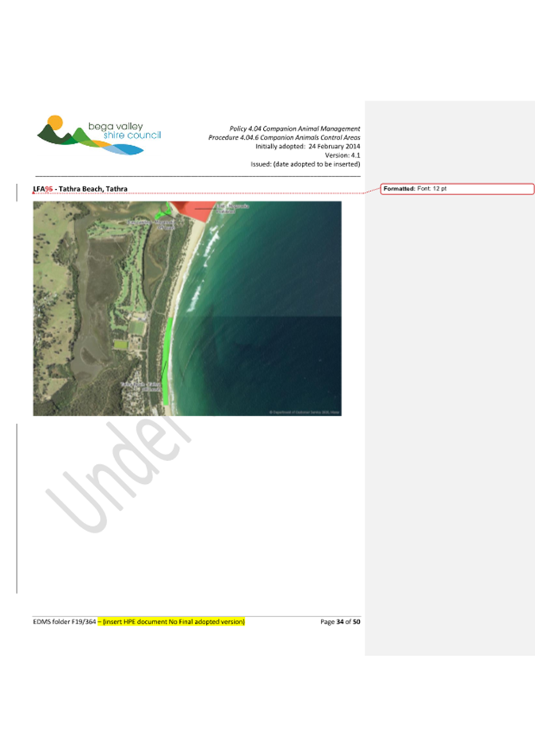The height and width of the screenshot is (756, 535).
Task: Click the 'Version: 4.1' header text
Action: [342, 155]
